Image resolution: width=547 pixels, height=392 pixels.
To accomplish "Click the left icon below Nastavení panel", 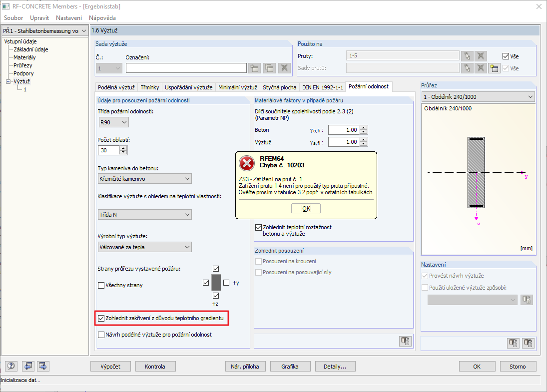I will click(513, 343).
